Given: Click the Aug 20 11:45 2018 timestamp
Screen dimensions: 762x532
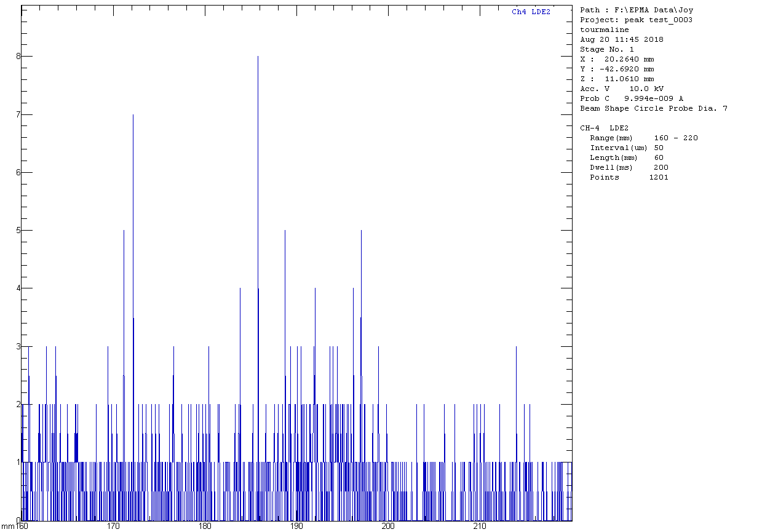Looking at the screenshot, I should click(x=622, y=39).
